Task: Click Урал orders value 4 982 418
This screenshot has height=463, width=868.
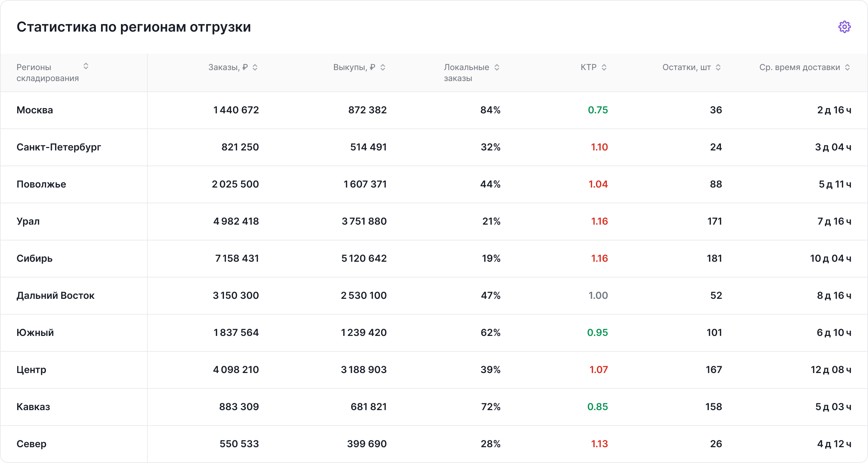Action: (236, 221)
